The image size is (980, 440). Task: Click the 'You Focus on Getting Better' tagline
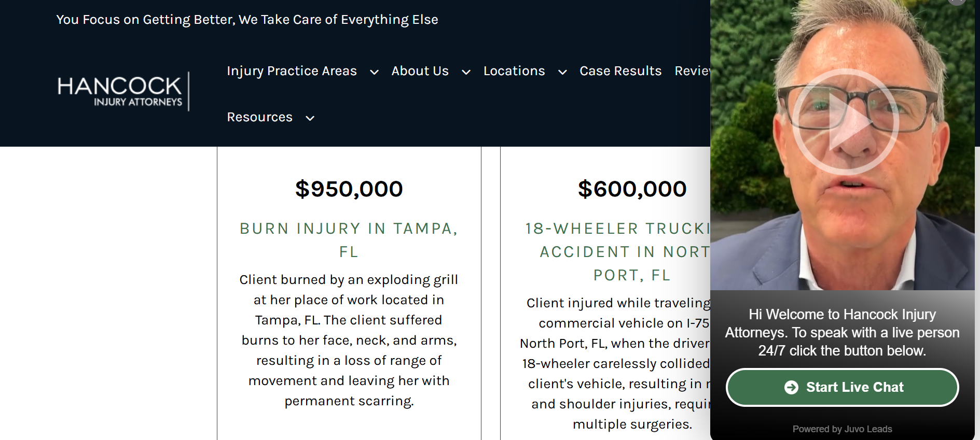tap(247, 20)
